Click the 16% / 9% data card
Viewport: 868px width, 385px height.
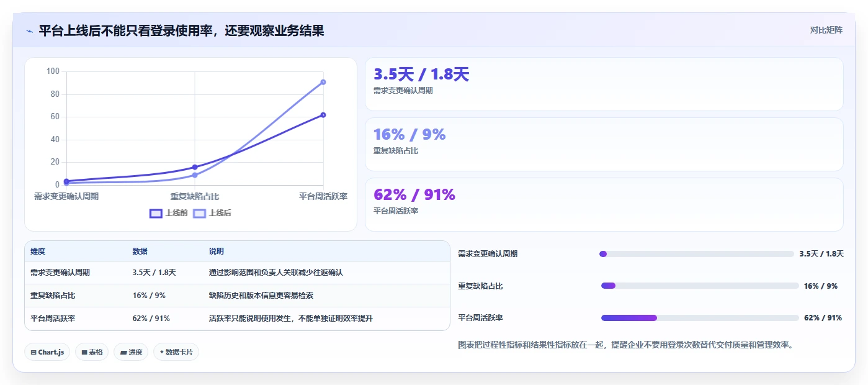[x=604, y=144]
